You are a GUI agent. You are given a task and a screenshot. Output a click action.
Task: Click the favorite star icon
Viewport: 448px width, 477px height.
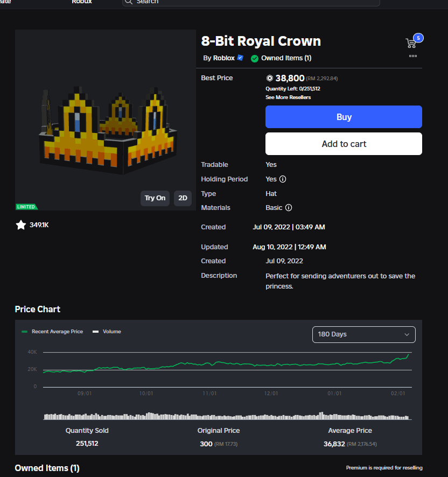click(21, 225)
